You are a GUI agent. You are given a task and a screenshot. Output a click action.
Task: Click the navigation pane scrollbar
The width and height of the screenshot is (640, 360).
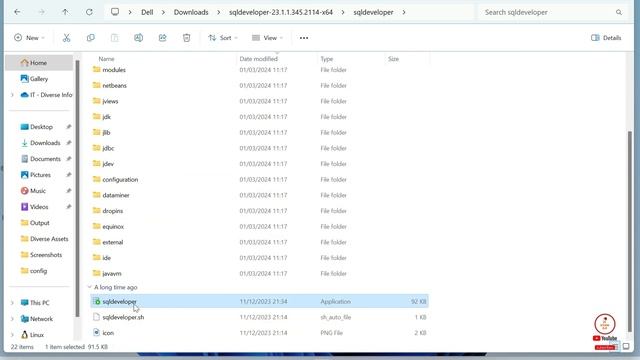[77, 188]
